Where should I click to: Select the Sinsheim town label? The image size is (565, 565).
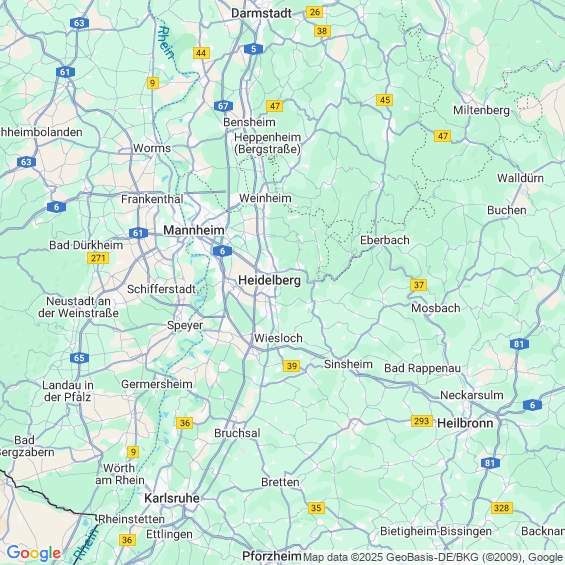(x=348, y=364)
